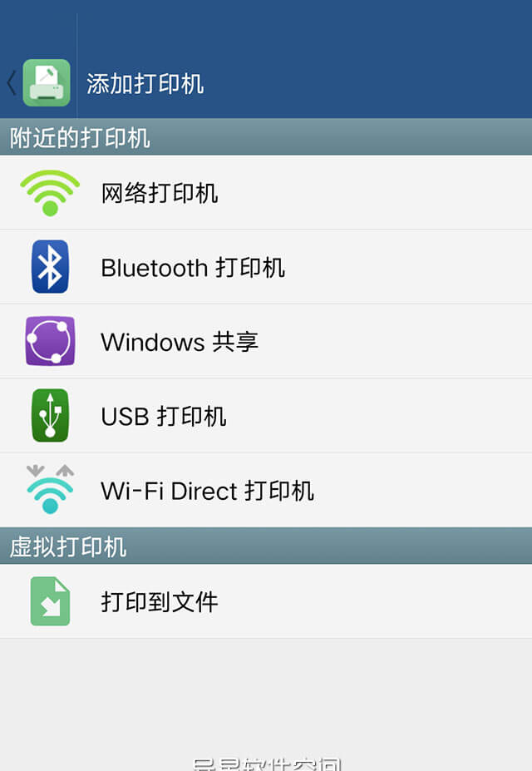
Task: Click the cut-off watermark text at bottom
Action: (x=266, y=764)
